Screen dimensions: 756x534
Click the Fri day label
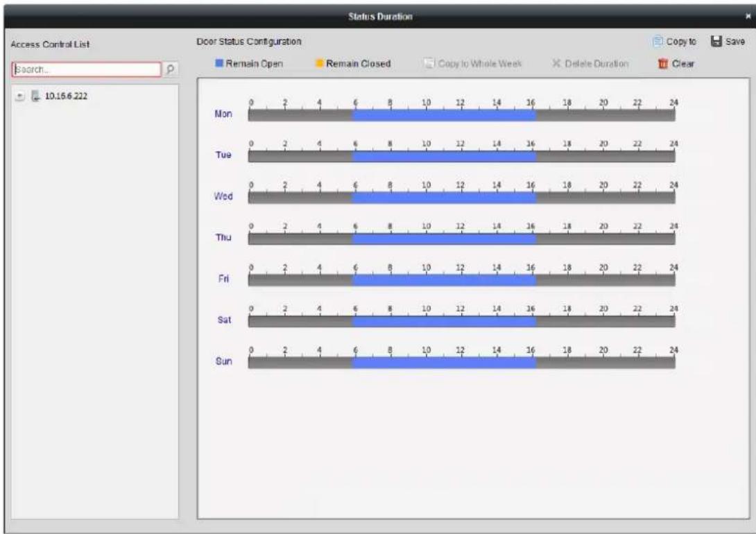click(x=223, y=279)
